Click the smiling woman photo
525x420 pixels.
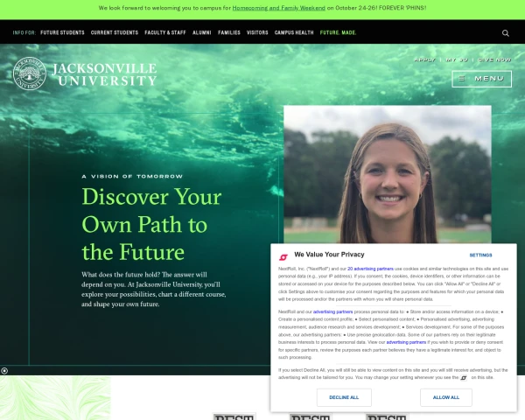(x=388, y=174)
